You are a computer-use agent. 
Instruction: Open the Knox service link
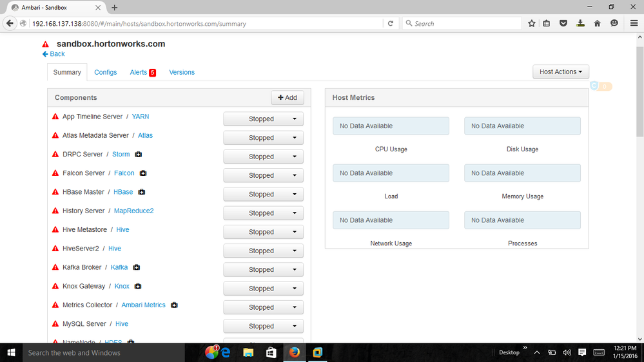tap(122, 286)
